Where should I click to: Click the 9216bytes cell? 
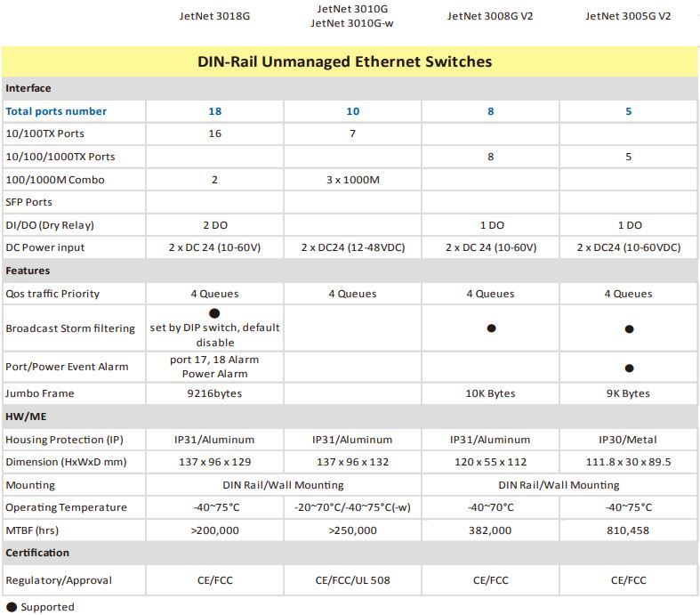pos(214,393)
